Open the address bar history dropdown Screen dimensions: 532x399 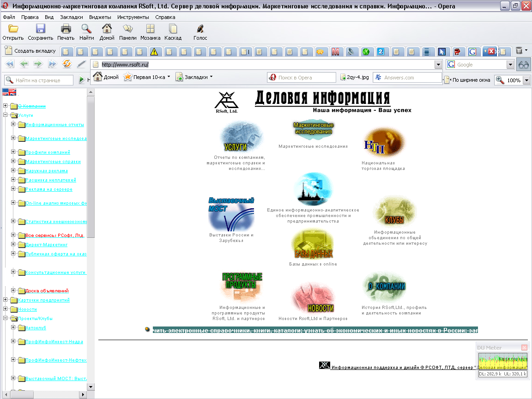point(438,65)
